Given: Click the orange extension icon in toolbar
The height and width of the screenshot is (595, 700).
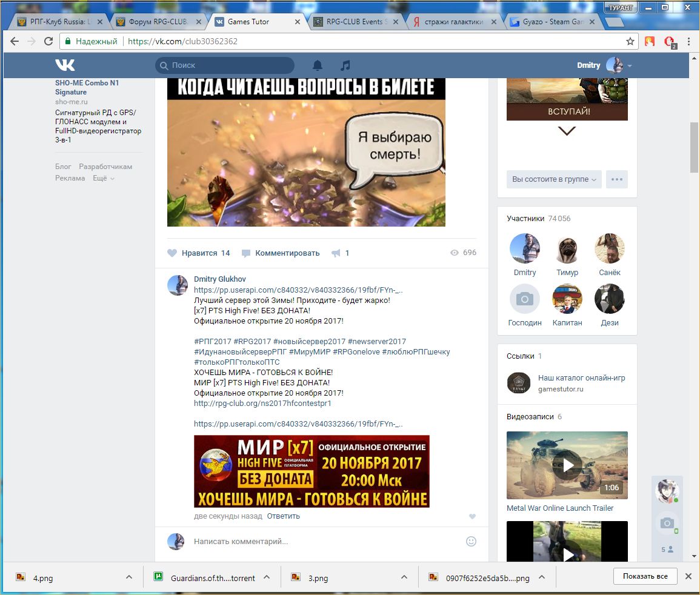Looking at the screenshot, I should click(x=650, y=42).
